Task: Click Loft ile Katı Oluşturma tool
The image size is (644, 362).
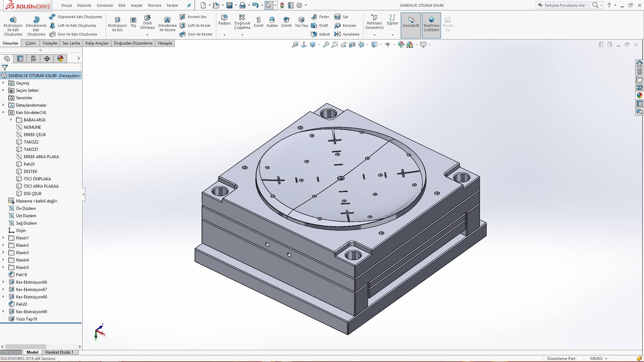Action: pyautogui.click(x=72, y=25)
